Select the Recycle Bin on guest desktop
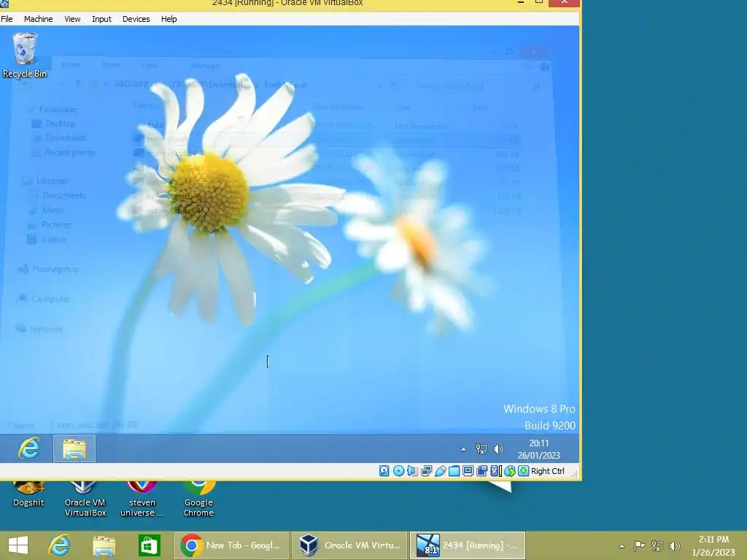The width and height of the screenshot is (747, 560). click(x=25, y=55)
